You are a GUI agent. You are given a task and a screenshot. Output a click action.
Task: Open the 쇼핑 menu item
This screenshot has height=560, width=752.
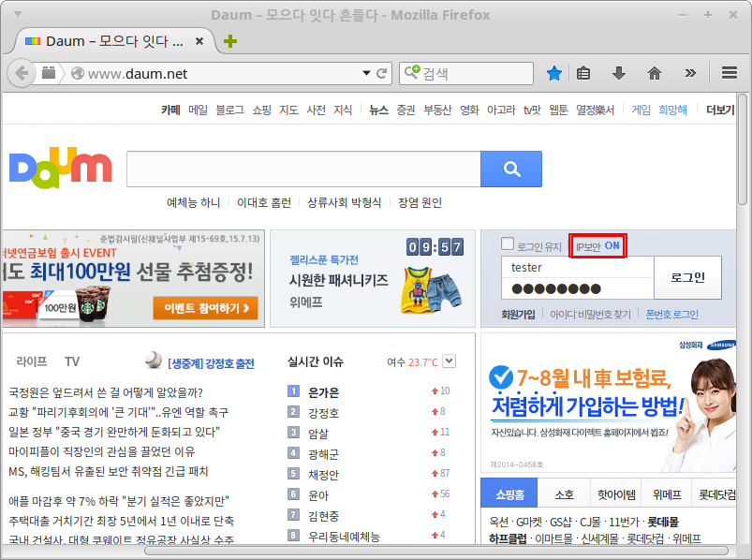[x=262, y=111]
